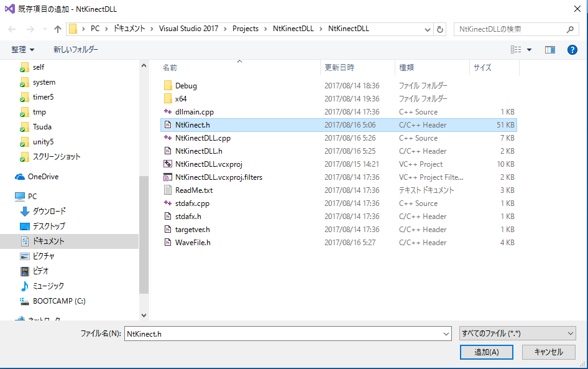Toggle the preview pane icon
Viewport: 588px width, 369px height.
point(549,50)
